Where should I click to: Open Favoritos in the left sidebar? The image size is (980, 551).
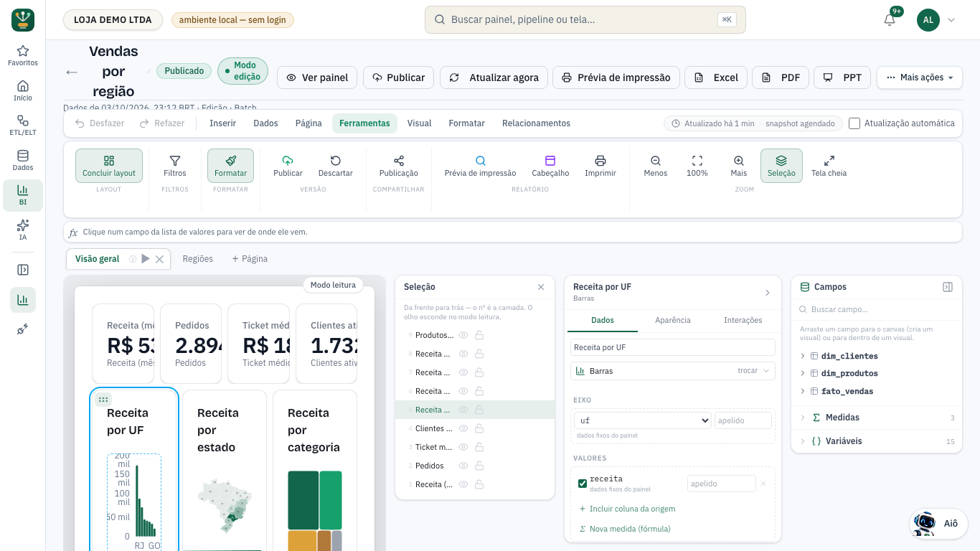[x=23, y=55]
